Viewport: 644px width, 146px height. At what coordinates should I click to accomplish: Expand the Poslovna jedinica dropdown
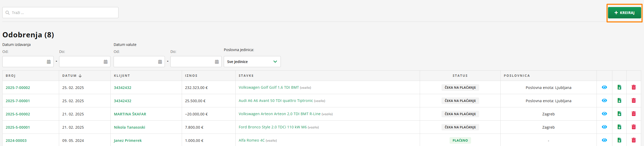pos(252,62)
